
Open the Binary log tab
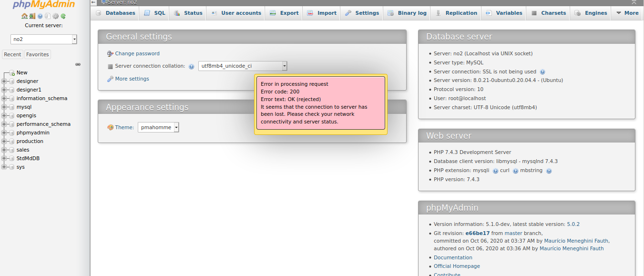(407, 13)
